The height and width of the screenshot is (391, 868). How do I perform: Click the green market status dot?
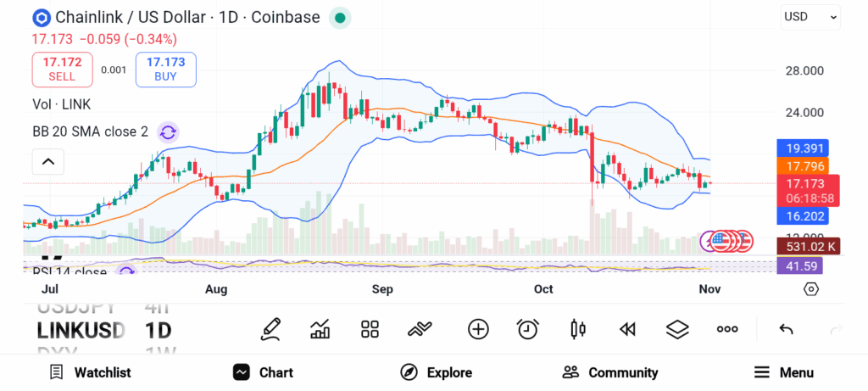340,17
